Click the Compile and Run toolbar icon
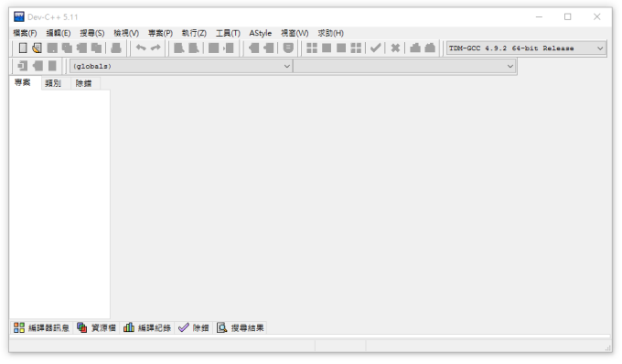The image size is (622, 364). pyautogui.click(x=341, y=48)
